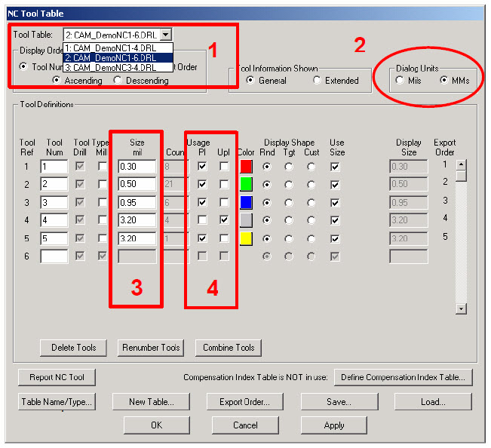Open Export Order dialog
The height and width of the screenshot is (448, 491).
coord(245,402)
